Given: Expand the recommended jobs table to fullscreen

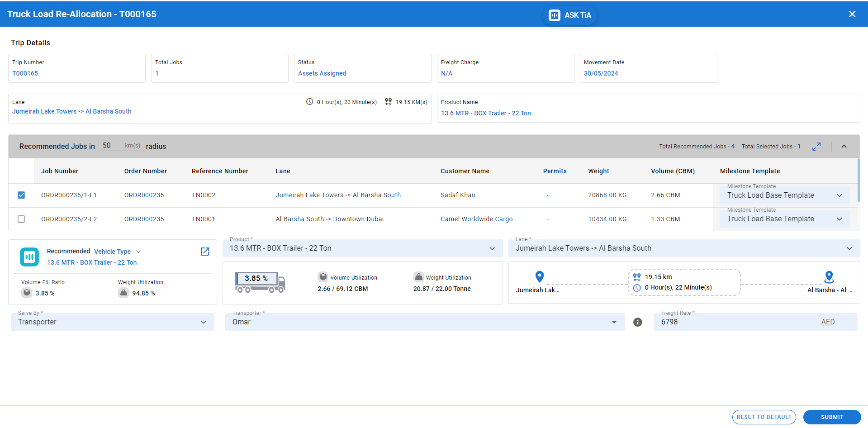Looking at the screenshot, I should tap(816, 147).
